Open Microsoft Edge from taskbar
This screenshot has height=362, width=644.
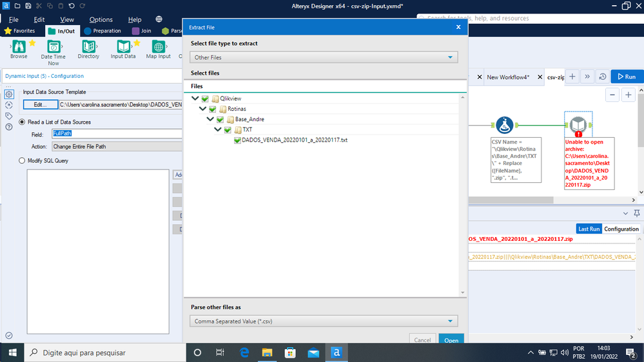[244, 352]
